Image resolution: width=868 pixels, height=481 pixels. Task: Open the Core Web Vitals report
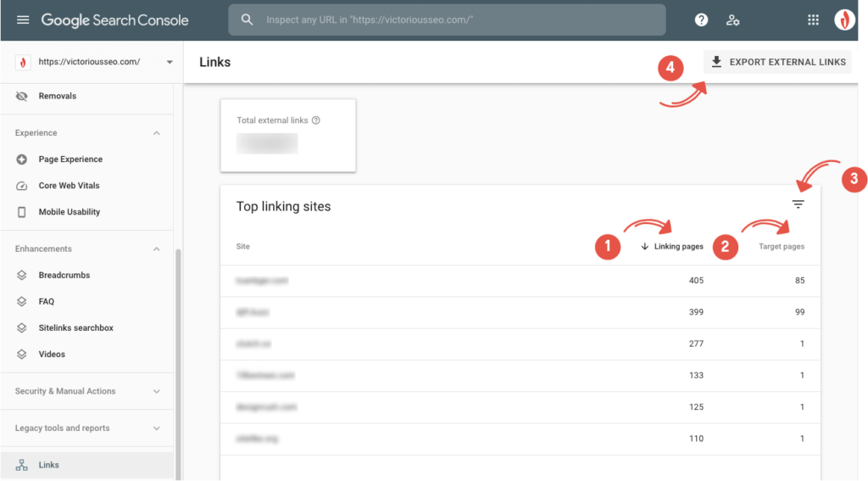tap(69, 186)
